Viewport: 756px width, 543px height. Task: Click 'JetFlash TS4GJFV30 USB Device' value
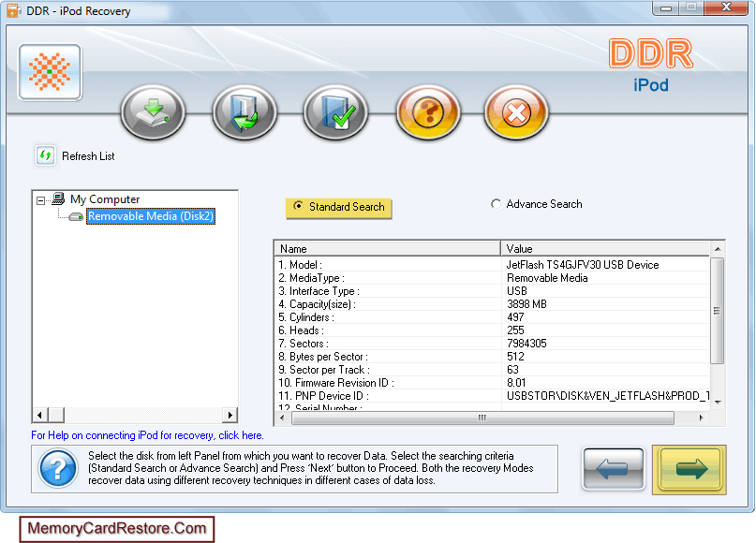583,265
